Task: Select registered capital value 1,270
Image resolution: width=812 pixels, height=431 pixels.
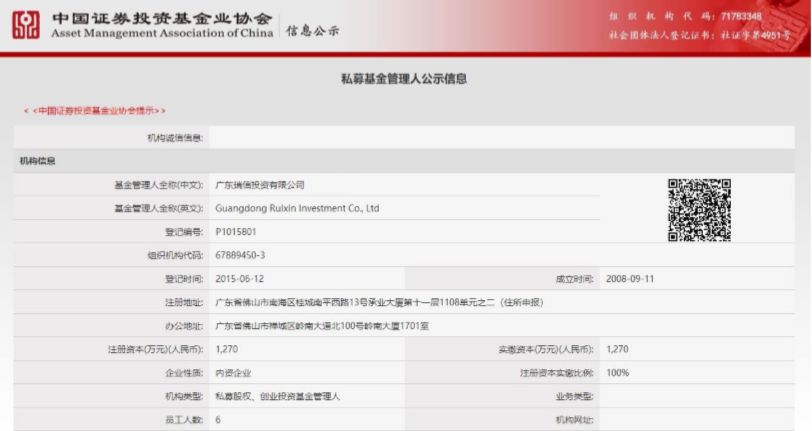Action: pos(227,349)
